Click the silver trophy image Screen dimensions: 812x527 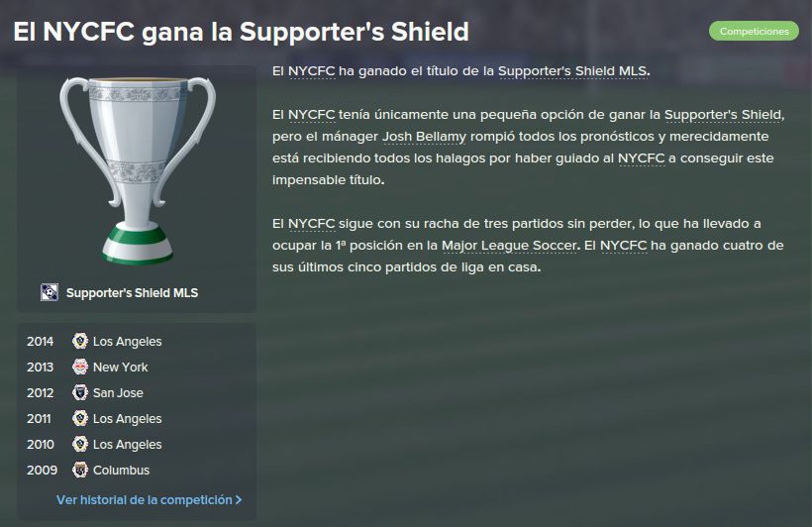pos(138,171)
